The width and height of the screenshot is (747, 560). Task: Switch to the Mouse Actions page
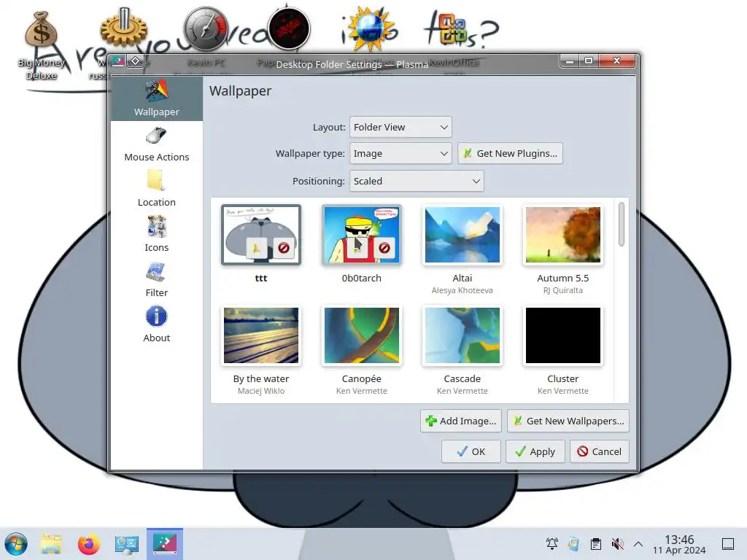[157, 145]
